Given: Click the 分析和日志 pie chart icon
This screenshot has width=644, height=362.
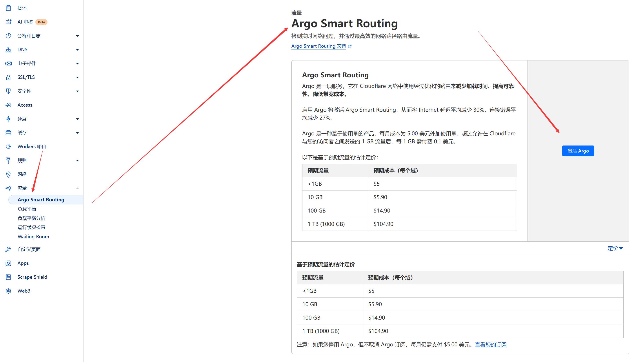Looking at the screenshot, I should (8, 36).
